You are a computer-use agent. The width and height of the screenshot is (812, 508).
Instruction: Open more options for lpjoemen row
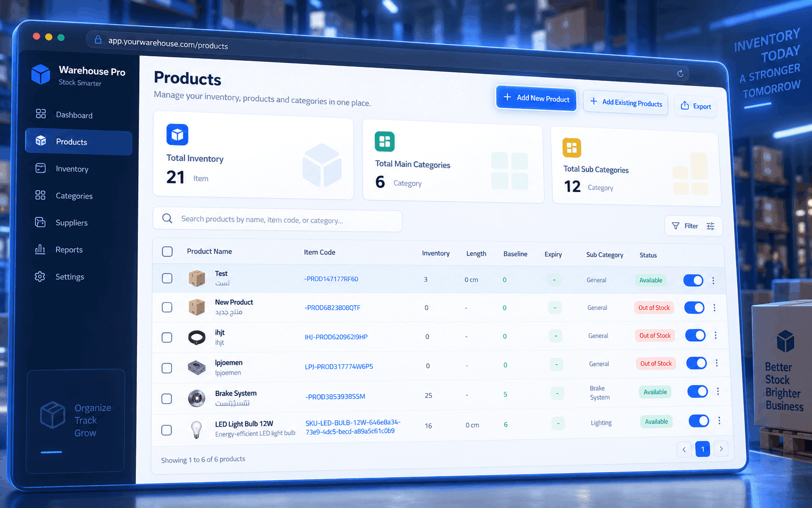pos(717,363)
